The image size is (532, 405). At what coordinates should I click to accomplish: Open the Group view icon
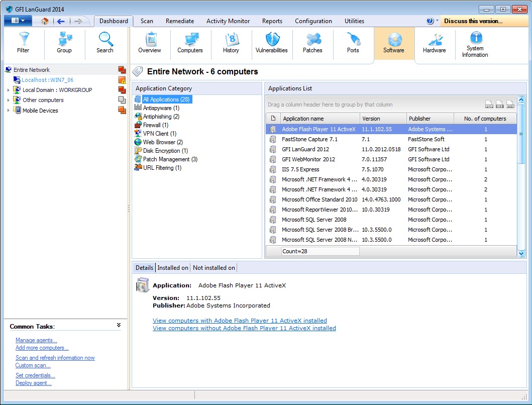pyautogui.click(x=64, y=43)
